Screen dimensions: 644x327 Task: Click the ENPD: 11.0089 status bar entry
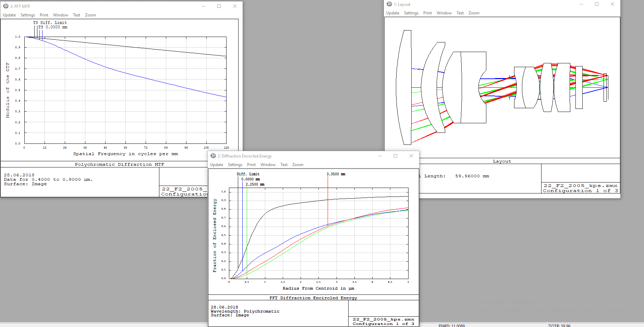pos(452,325)
